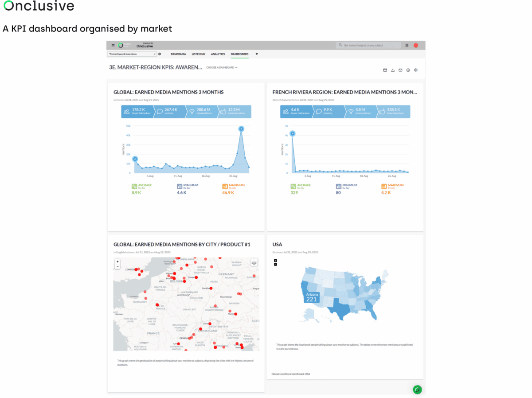Click the apps grid icon near search bar

(x=407, y=45)
